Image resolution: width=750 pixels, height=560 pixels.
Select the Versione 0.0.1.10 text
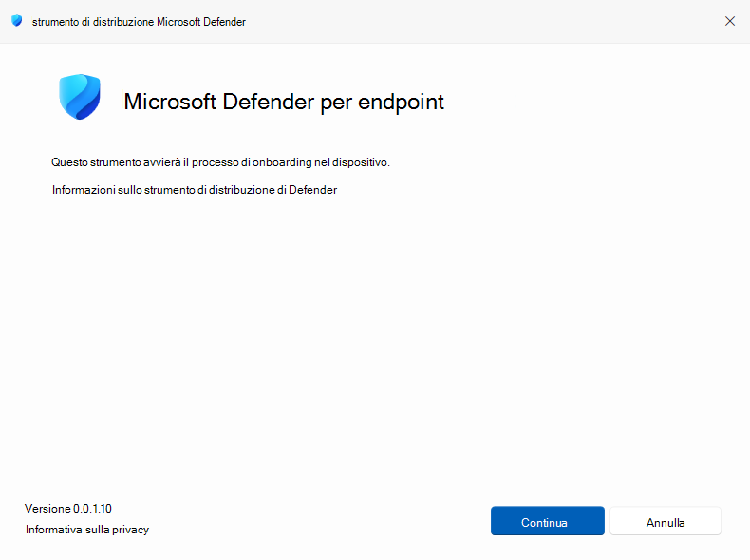pyautogui.click(x=68, y=509)
